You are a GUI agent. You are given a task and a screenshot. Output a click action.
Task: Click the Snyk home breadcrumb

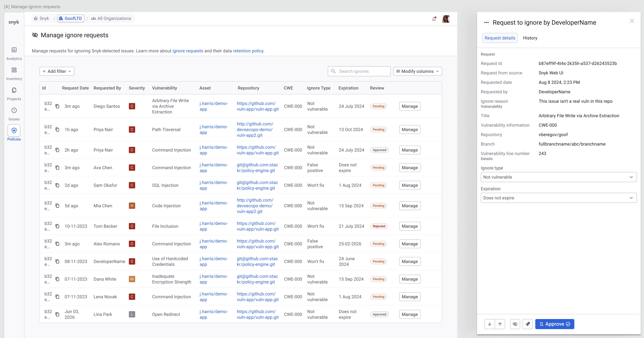[x=41, y=18]
